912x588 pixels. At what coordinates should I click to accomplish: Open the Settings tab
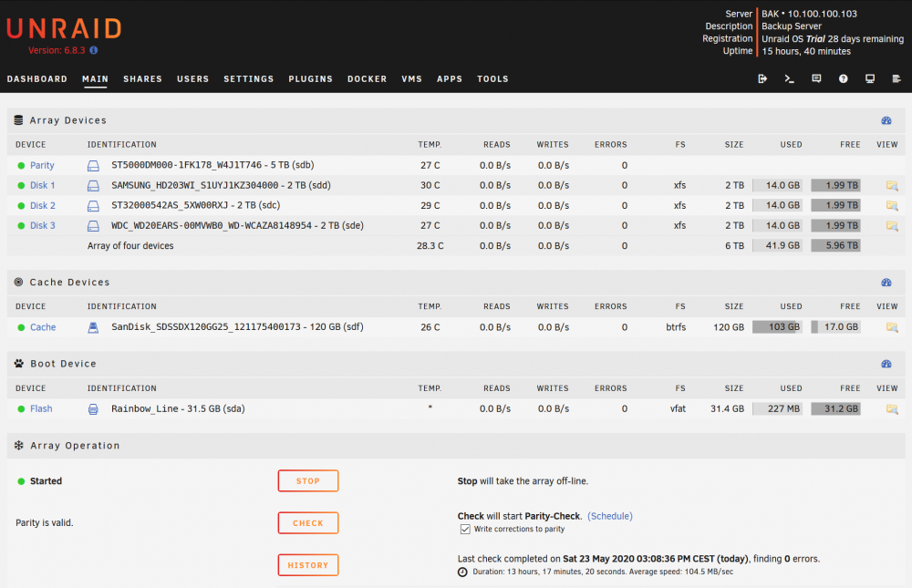point(248,79)
